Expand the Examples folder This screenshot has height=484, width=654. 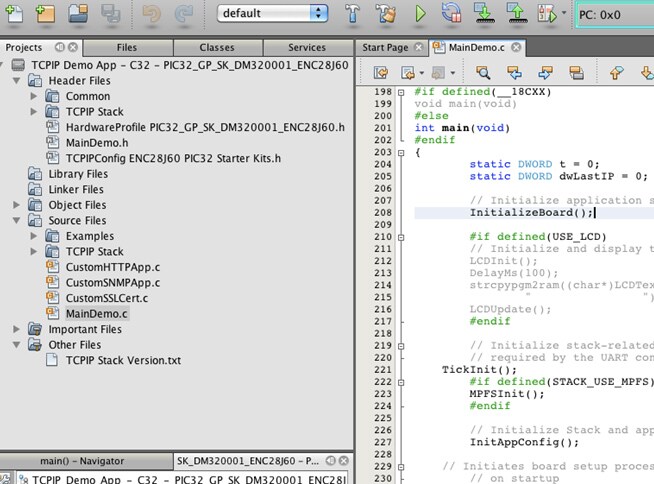[x=34, y=236]
